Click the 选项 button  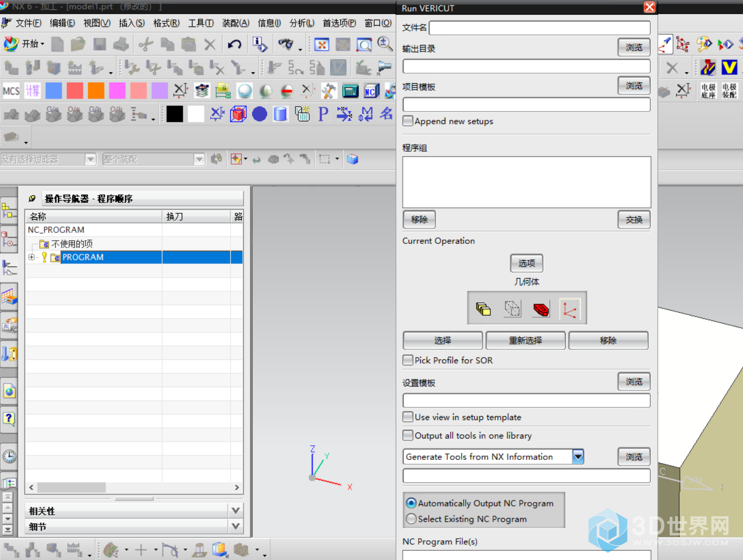click(x=526, y=263)
